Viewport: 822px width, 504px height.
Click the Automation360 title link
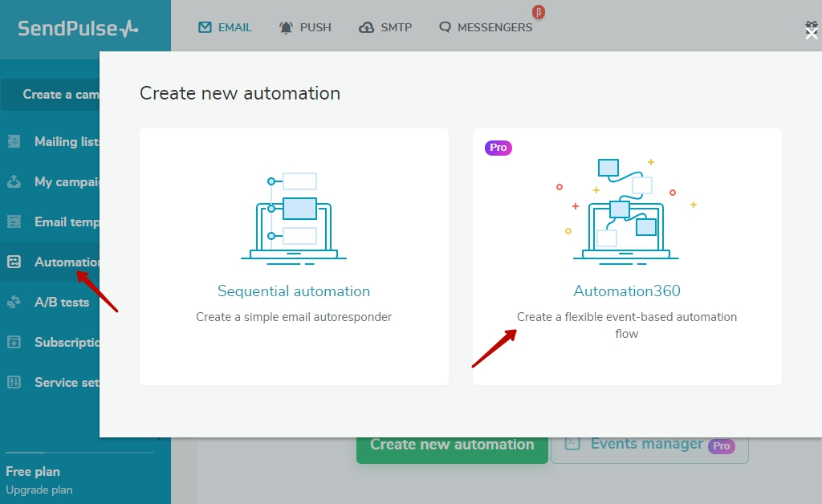[x=627, y=291]
